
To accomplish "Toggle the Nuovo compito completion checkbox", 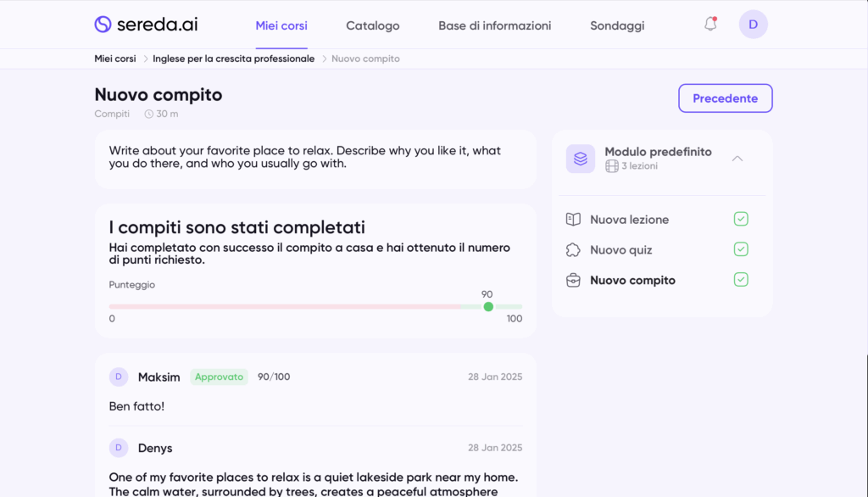I will (x=741, y=280).
